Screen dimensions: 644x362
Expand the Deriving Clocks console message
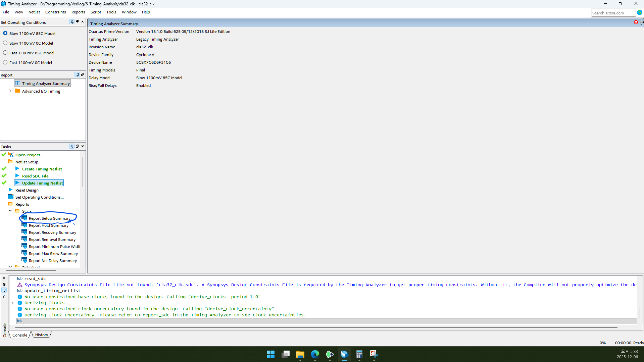point(13,303)
